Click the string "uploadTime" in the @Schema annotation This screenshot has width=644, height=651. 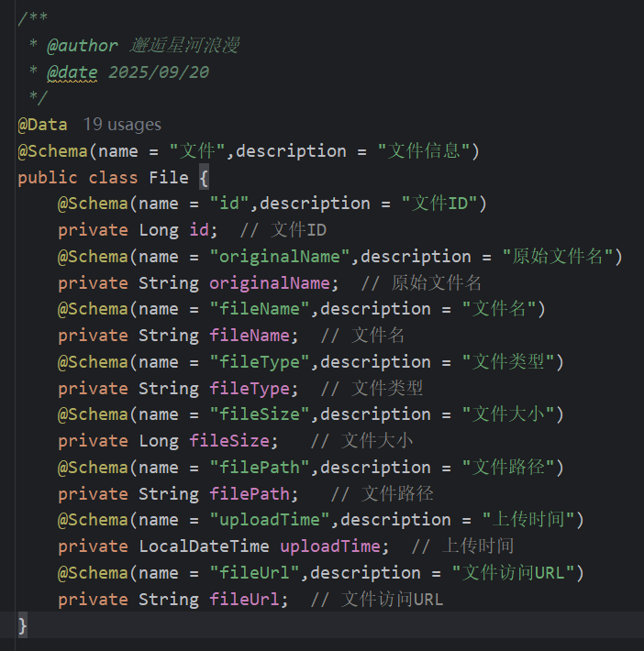(270, 520)
